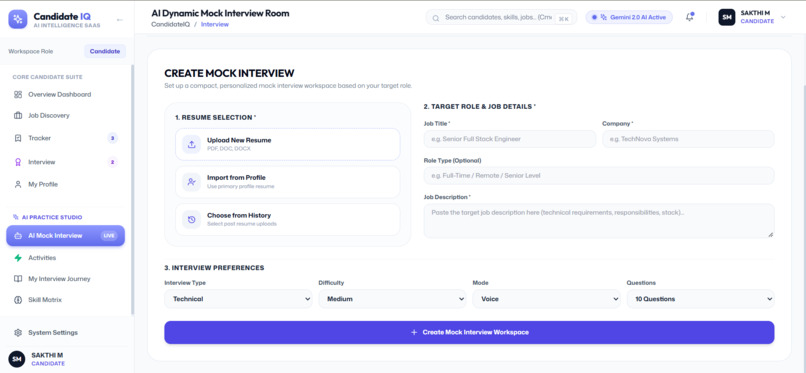Viewport: 806px width, 373px height.
Task: Click the 3. INTERVIEW PREFERENCES label
Action: coord(214,268)
